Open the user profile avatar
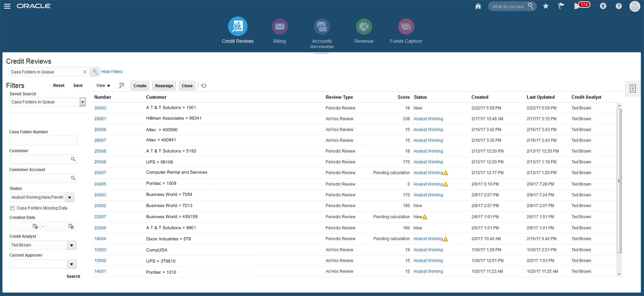Viewport: 644px width, 296px height. click(635, 6)
